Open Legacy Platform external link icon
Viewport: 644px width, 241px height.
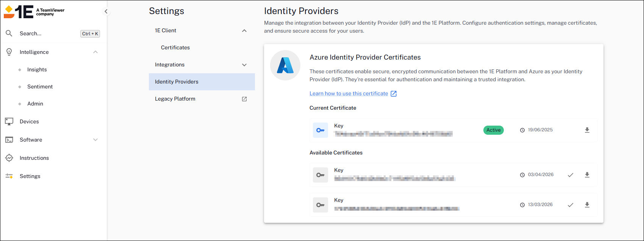pyautogui.click(x=244, y=99)
